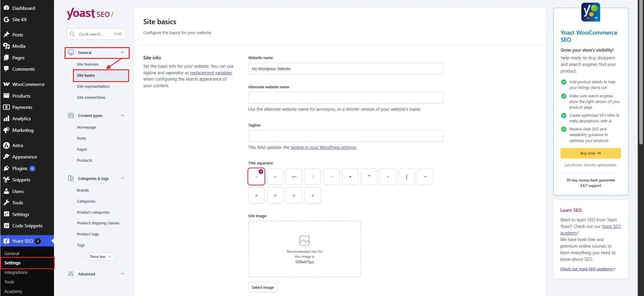Open the Dashboard menu icon
The height and width of the screenshot is (296, 644).
[x=6, y=8]
